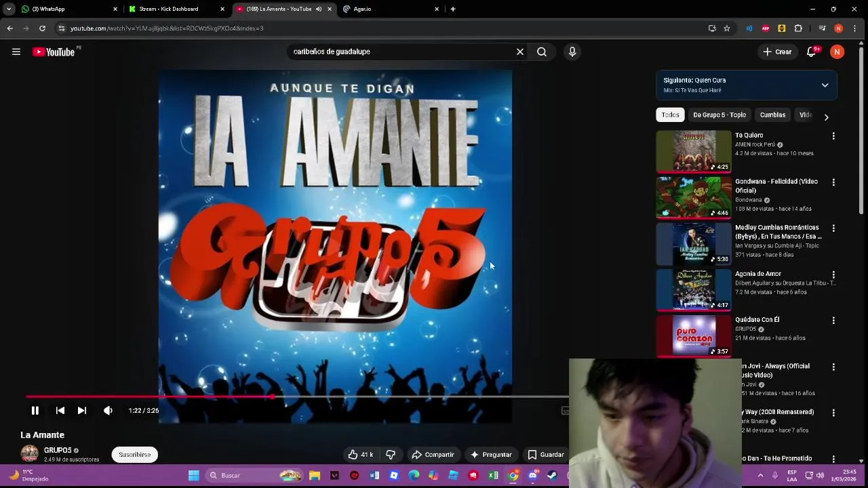Open YouTube notifications bell
868x488 pixels.
tap(811, 52)
